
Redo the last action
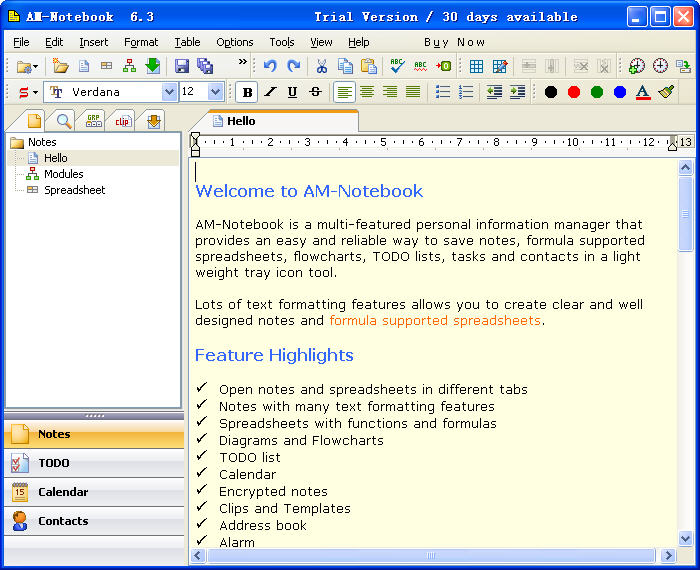(293, 66)
